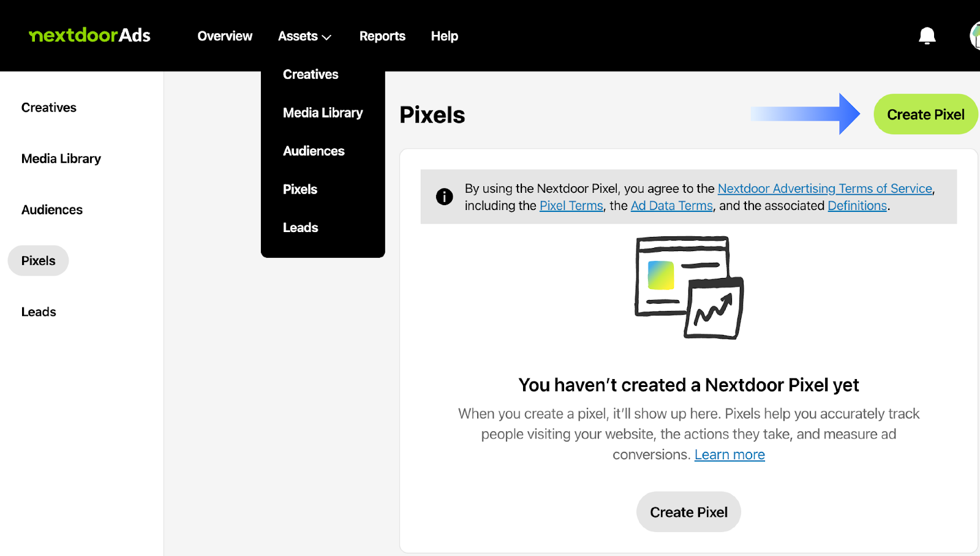Screen dimensions: 980x556
Task: Open the profile avatar at top right
Action: click(x=974, y=36)
